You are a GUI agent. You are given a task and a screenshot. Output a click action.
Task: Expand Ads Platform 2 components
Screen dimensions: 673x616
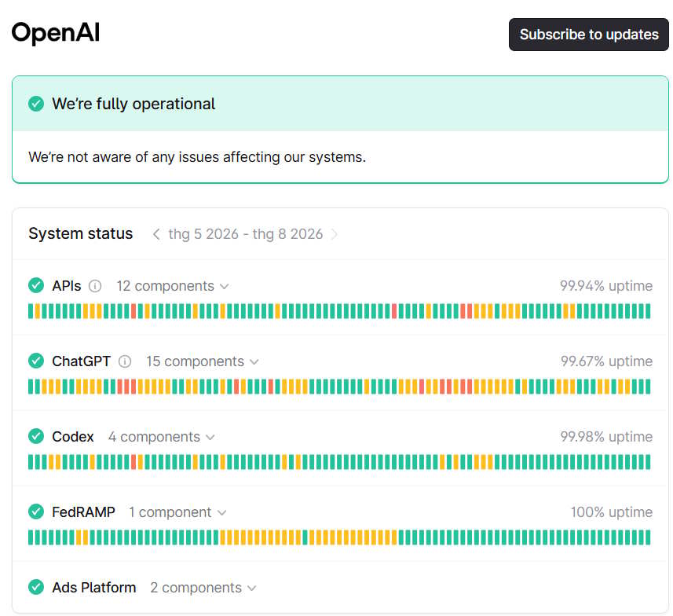coord(203,588)
